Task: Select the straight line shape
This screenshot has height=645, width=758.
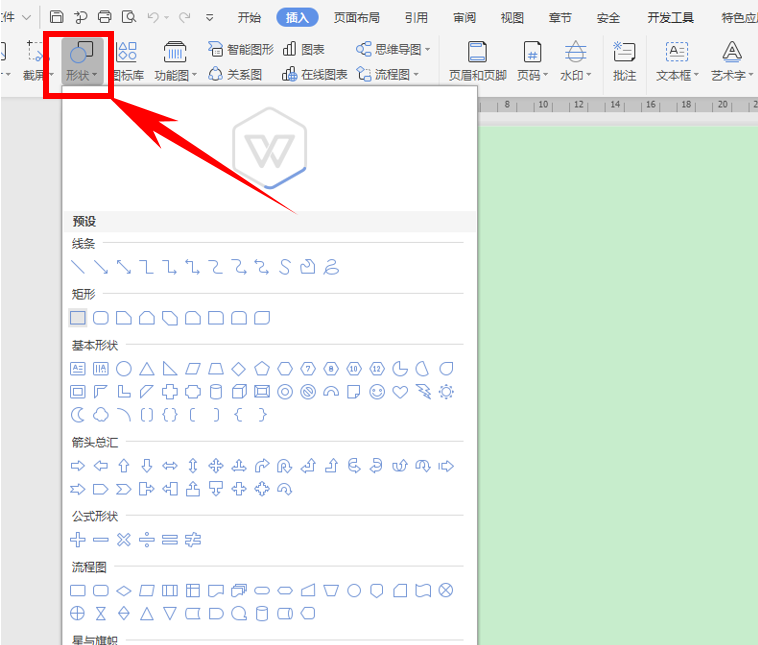Action: (78, 267)
